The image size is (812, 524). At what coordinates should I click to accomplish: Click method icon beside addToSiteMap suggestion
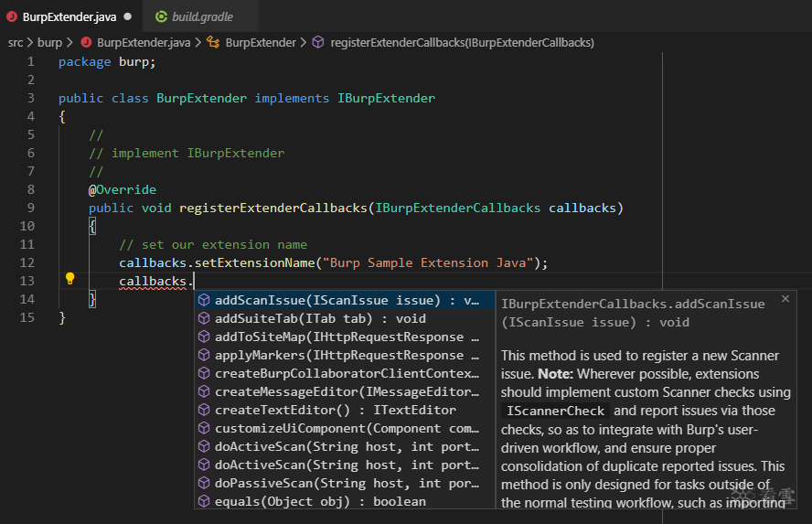204,337
